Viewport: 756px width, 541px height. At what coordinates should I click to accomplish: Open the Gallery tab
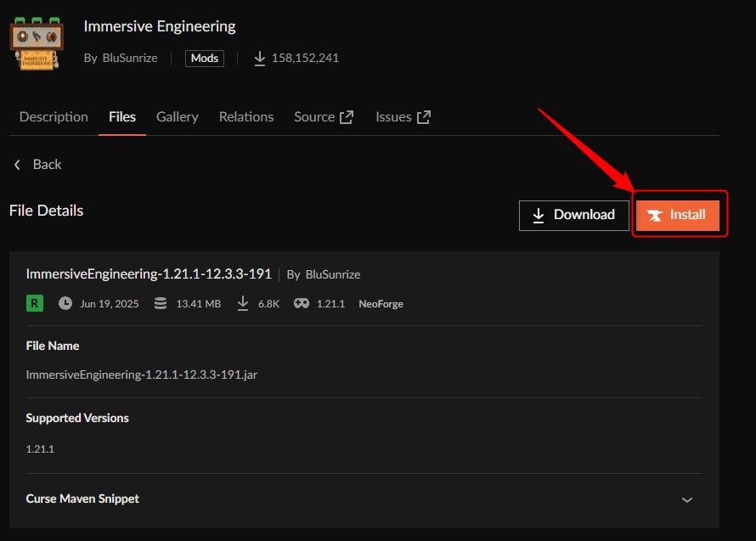pos(178,116)
